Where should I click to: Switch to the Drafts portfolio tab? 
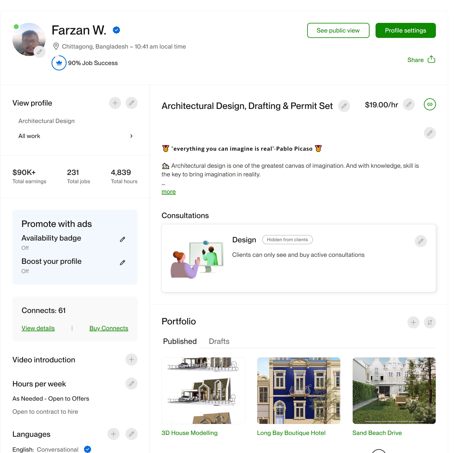pos(219,341)
